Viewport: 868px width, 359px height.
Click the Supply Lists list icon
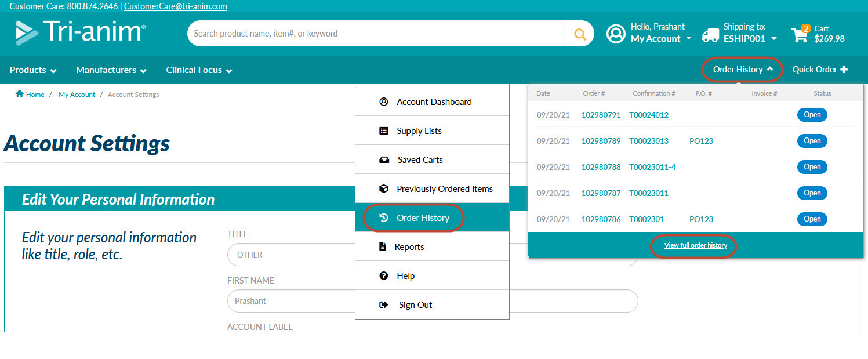coord(383,131)
